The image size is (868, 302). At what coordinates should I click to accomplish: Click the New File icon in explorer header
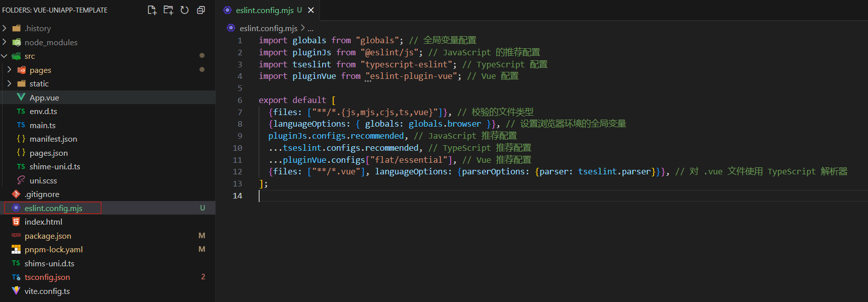152,10
